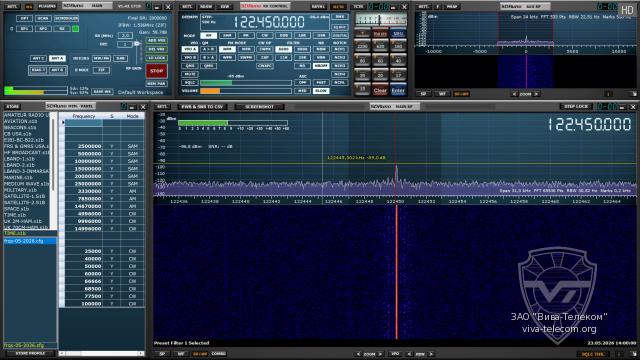This screenshot has height=360, width=640.
Task: Delete a virtual receiver with DEL VRX
Action: point(157,49)
